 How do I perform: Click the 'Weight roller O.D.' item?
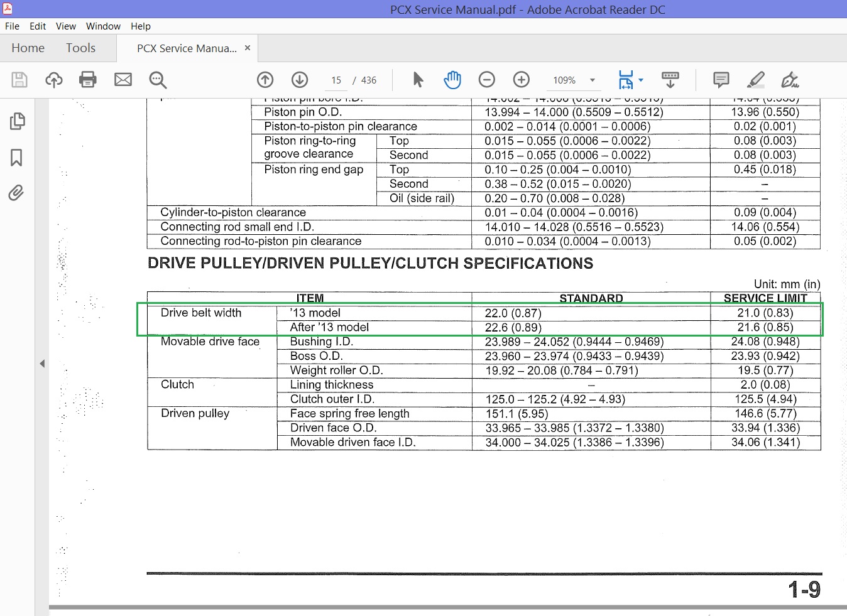[336, 370]
